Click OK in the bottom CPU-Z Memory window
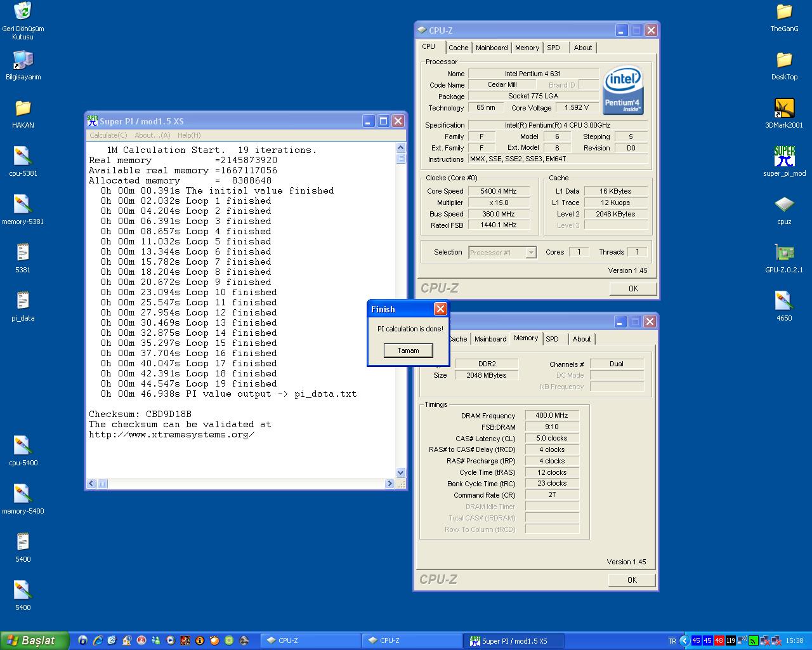Viewport: 812px width, 650px height. (632, 580)
